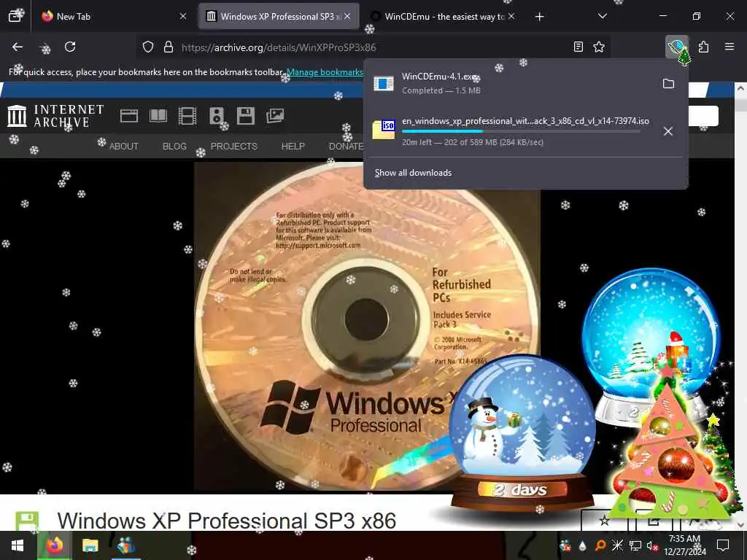
Task: Open the Internet Archive Video film icon
Action: pos(187,116)
